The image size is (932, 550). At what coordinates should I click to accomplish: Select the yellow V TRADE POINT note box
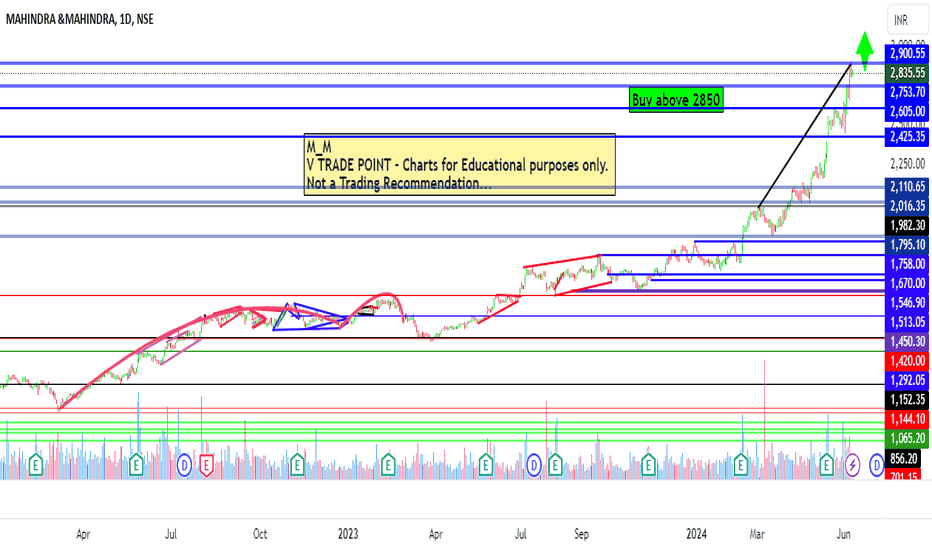tap(459, 165)
